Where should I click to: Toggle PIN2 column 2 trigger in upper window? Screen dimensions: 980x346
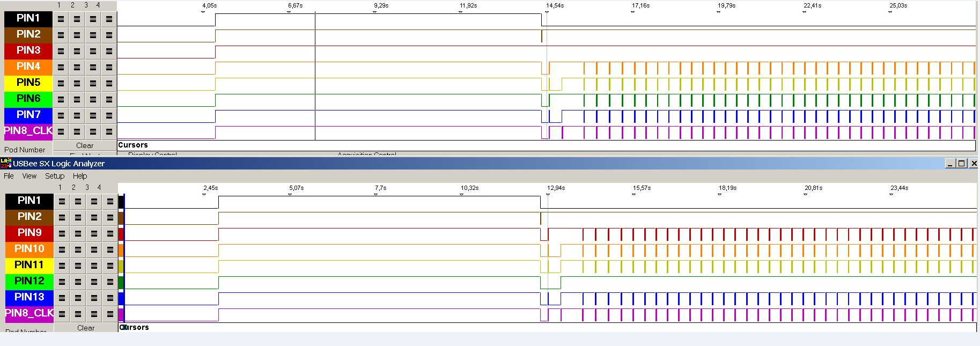[77, 35]
